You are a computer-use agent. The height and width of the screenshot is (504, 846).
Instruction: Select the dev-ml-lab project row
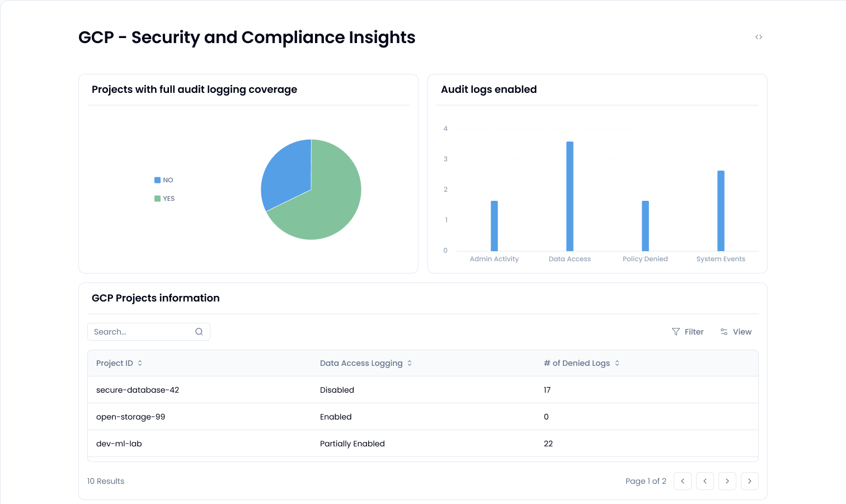(119, 444)
